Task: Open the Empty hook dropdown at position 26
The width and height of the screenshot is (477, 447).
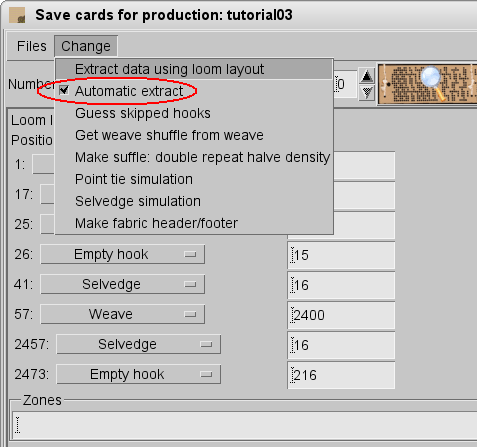Action: (122, 254)
